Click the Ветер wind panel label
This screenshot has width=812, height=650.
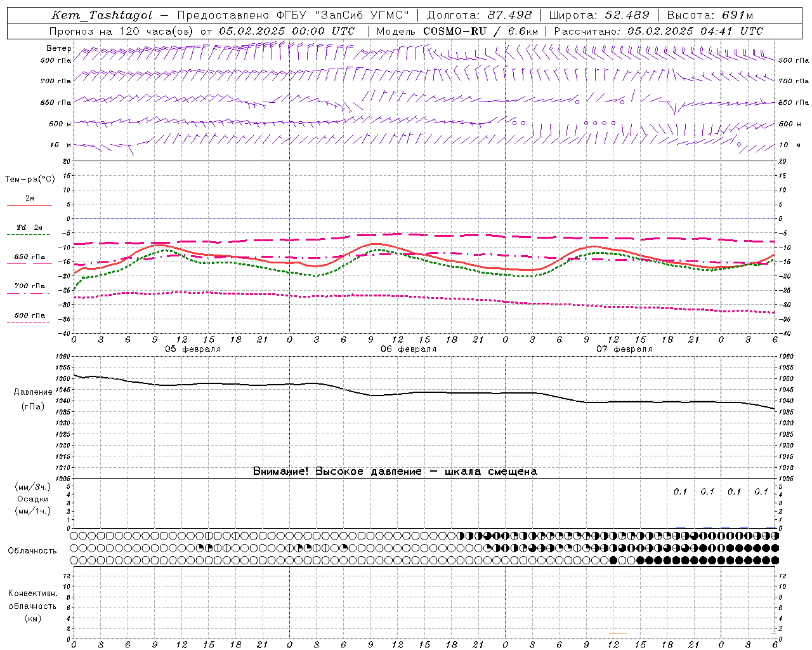click(58, 48)
